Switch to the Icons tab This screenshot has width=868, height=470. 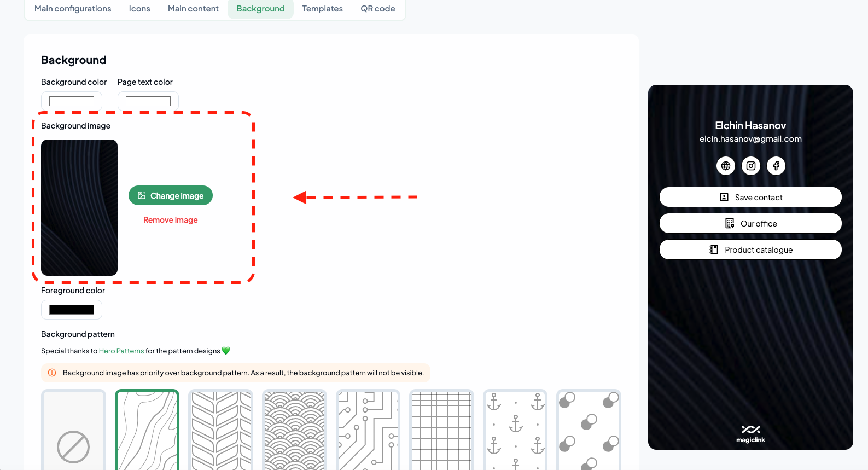(139, 9)
